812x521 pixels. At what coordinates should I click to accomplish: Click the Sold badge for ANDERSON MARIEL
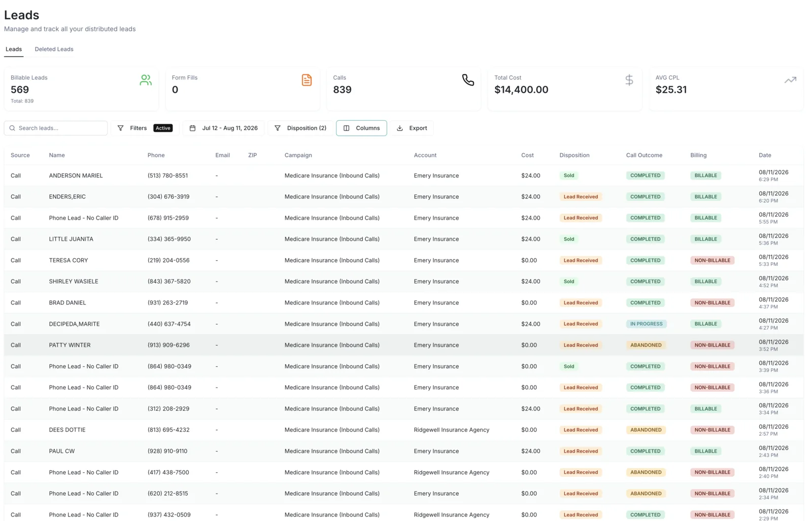569,176
